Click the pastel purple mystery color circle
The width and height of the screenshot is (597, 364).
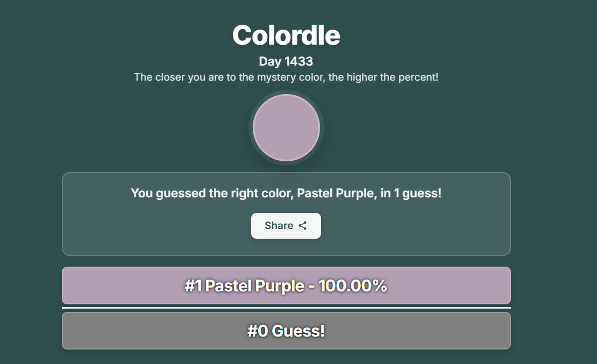[286, 128]
